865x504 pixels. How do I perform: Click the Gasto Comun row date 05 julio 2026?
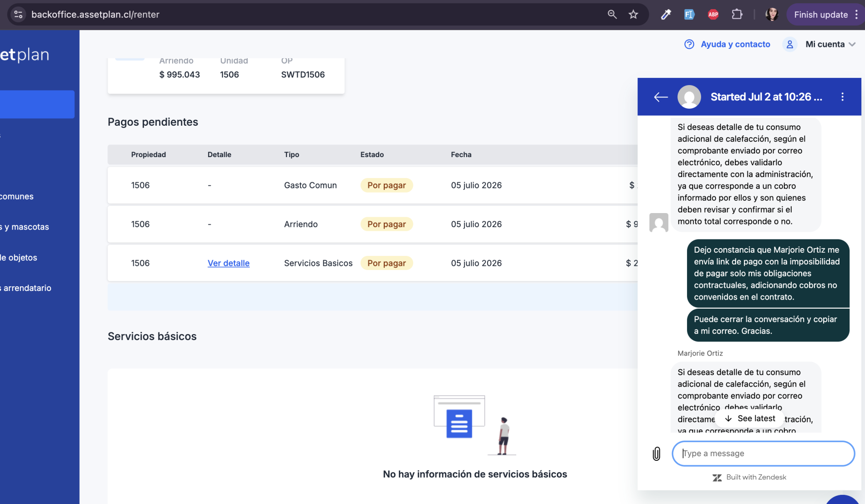coord(476,185)
